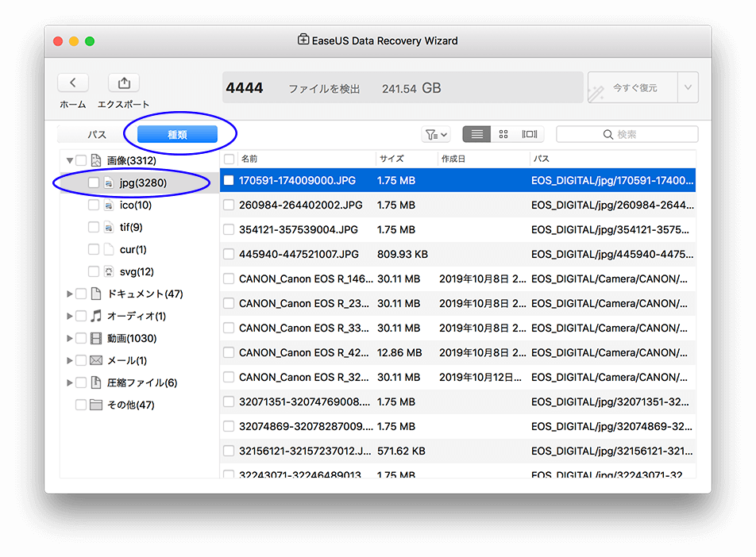Click the 動画 film strip icon
This screenshot has height=557, width=756.
96,338
